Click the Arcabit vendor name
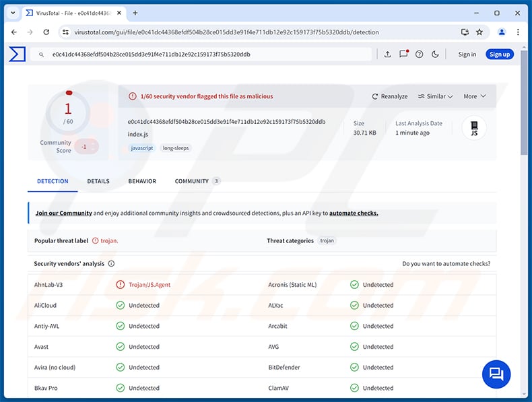The width and height of the screenshot is (532, 402). [x=277, y=326]
